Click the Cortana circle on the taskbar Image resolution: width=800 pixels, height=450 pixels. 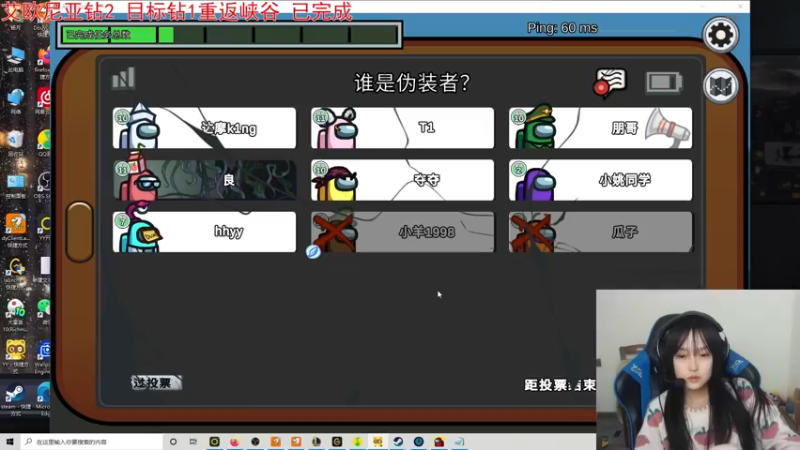coord(173,442)
